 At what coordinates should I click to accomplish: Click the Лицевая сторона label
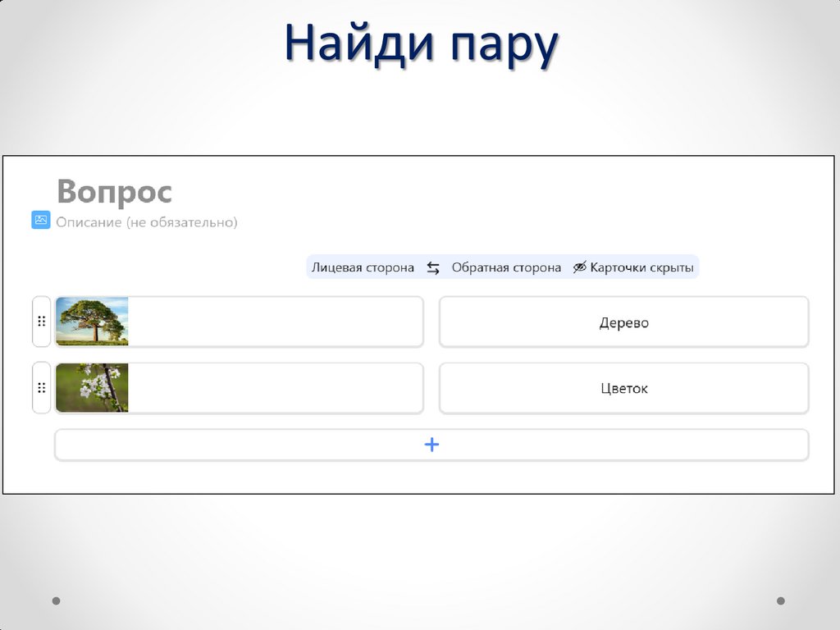(x=363, y=267)
